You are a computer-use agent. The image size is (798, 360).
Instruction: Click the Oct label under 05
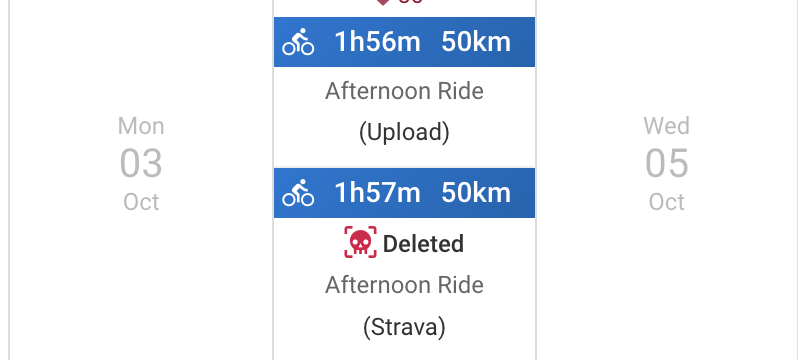tap(667, 202)
